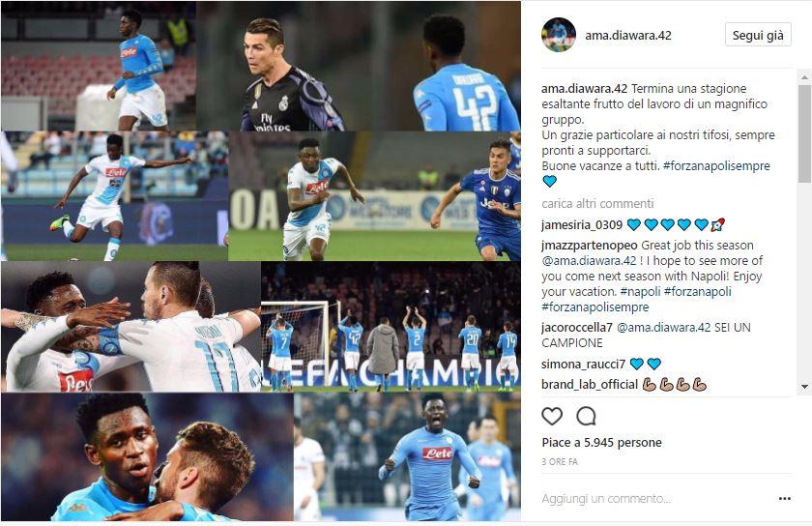Open jmazzpartenopeo commenter profile
812x526 pixels.
(x=590, y=246)
